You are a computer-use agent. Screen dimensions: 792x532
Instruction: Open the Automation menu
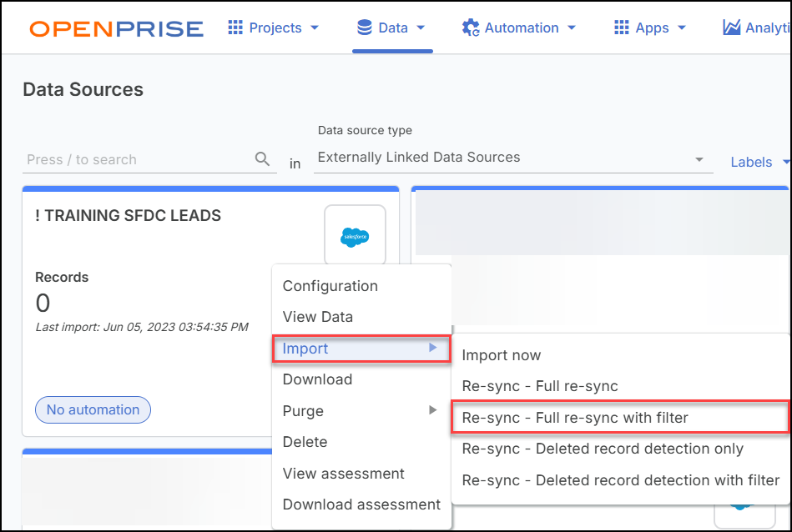[519, 28]
